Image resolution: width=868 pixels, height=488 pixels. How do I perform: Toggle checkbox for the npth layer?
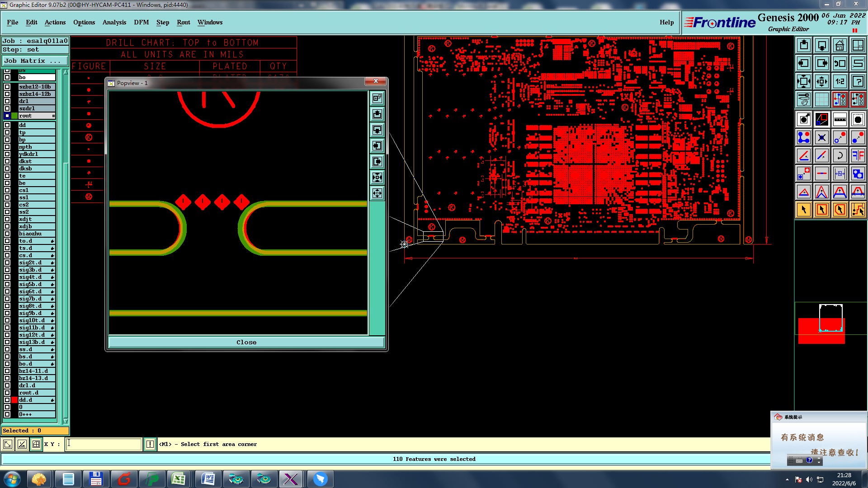(7, 147)
